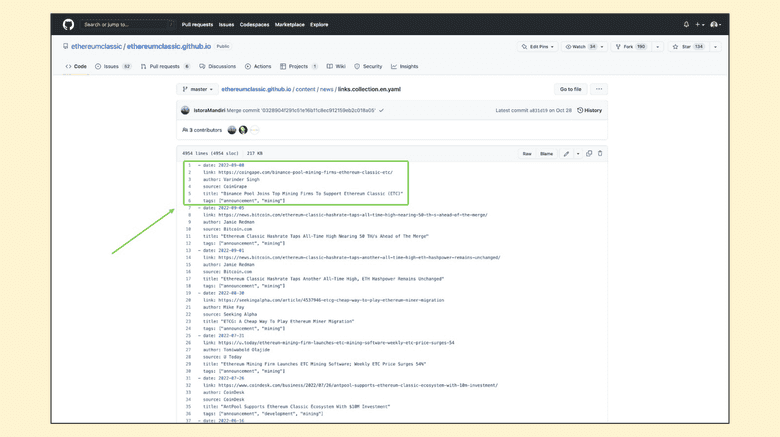Image resolution: width=780 pixels, height=437 pixels.
Task: Copy raw file contents icon
Action: pyautogui.click(x=589, y=154)
